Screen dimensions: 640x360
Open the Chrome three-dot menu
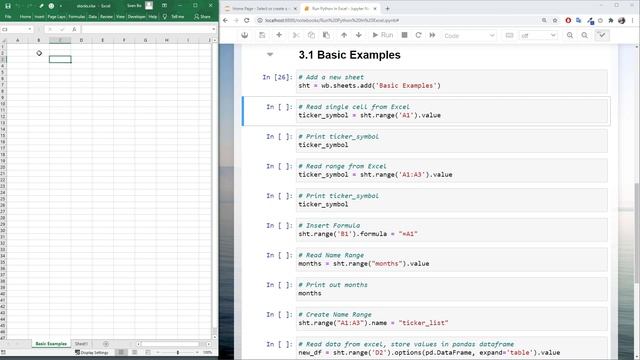pyautogui.click(x=633, y=20)
